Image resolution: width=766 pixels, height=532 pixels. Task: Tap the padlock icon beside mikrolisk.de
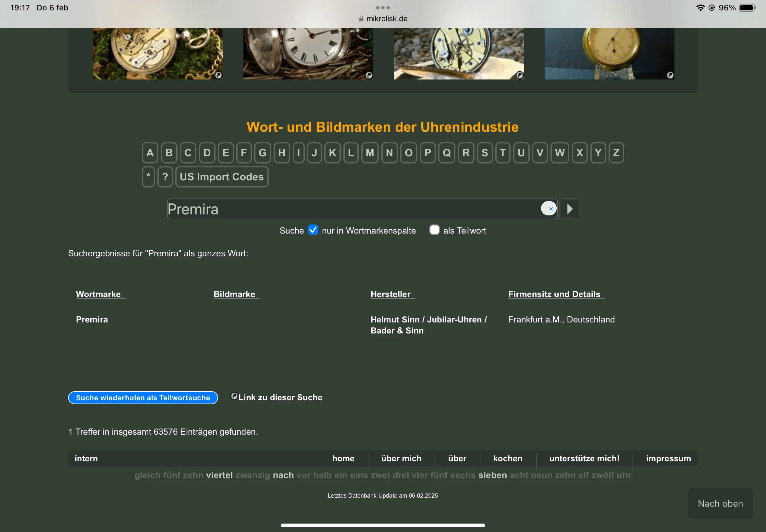(361, 19)
